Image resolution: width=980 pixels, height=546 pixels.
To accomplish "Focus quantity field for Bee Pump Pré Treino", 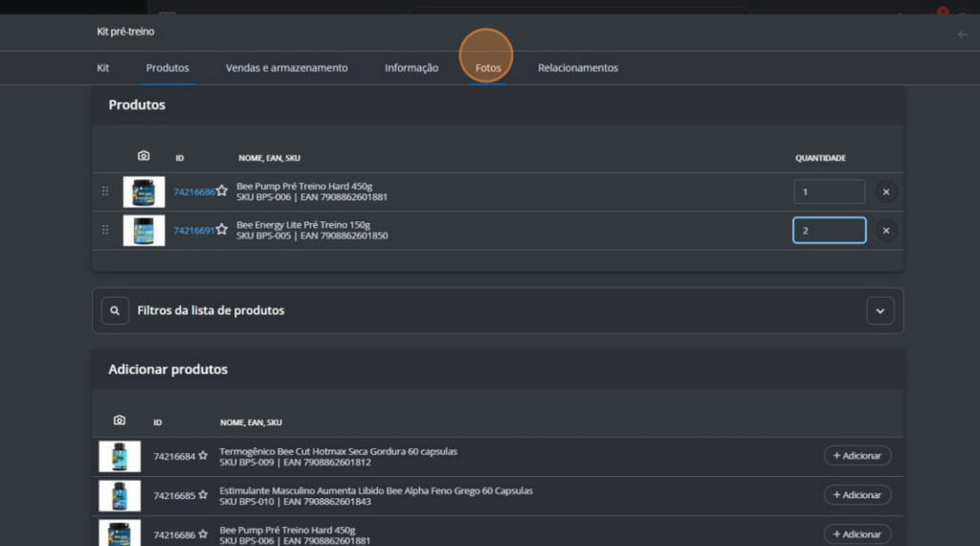I will [829, 192].
